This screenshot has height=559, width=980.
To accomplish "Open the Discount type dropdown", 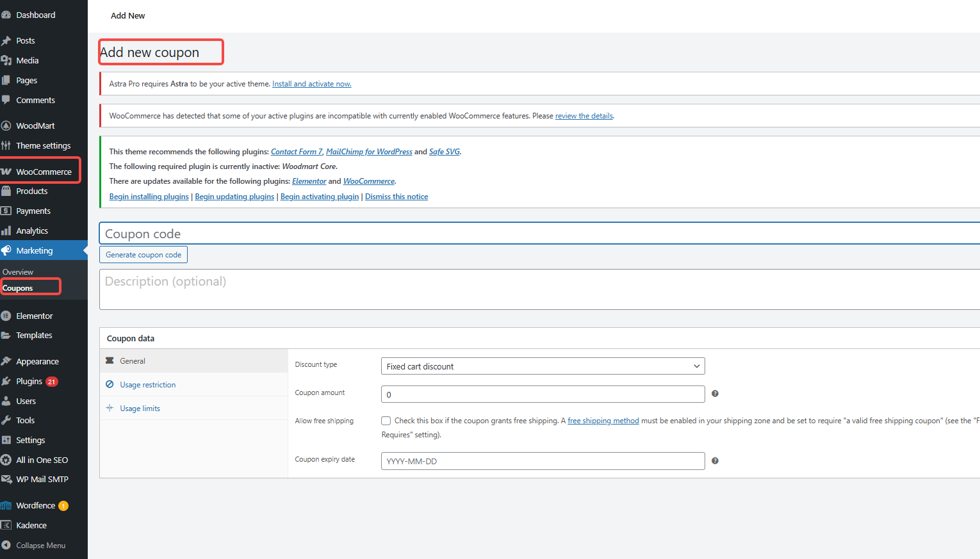I will point(543,366).
